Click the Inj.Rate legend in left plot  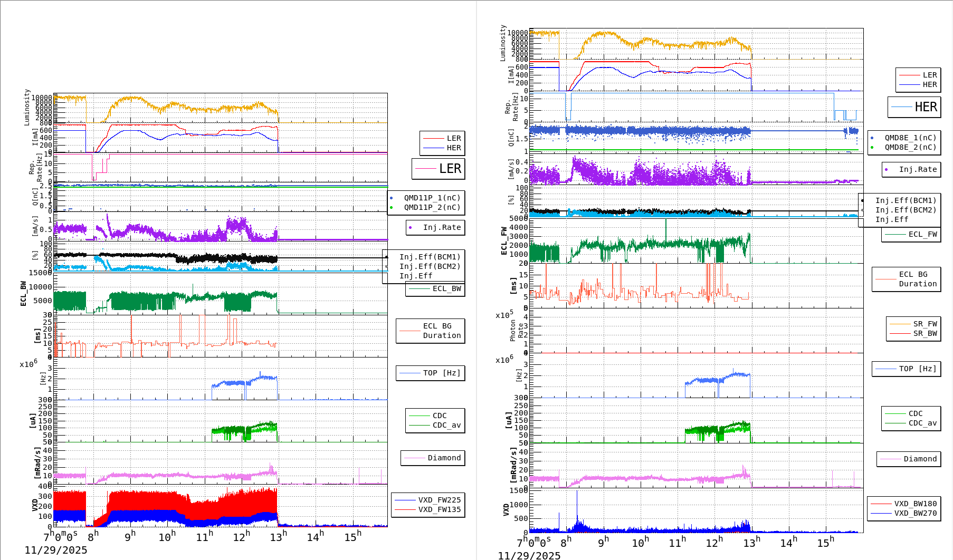tap(441, 227)
